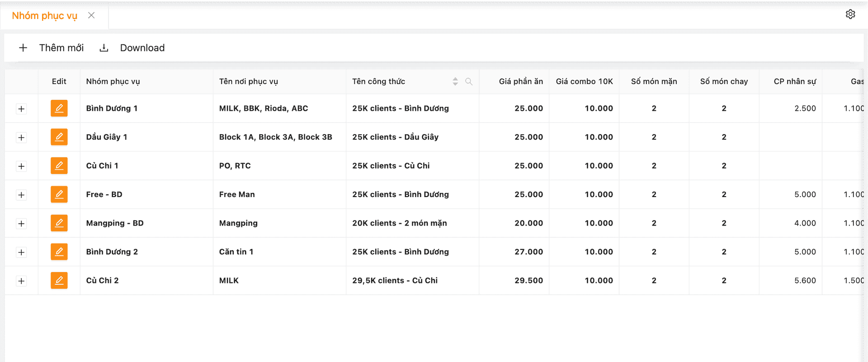Open settings gear icon at top right

click(850, 14)
